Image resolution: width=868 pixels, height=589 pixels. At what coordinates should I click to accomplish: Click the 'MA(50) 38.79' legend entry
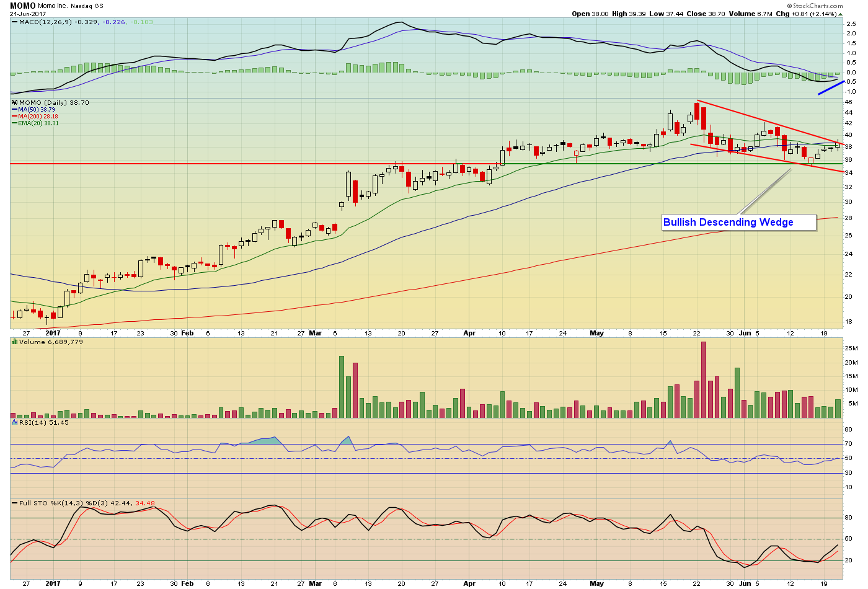[x=37, y=110]
